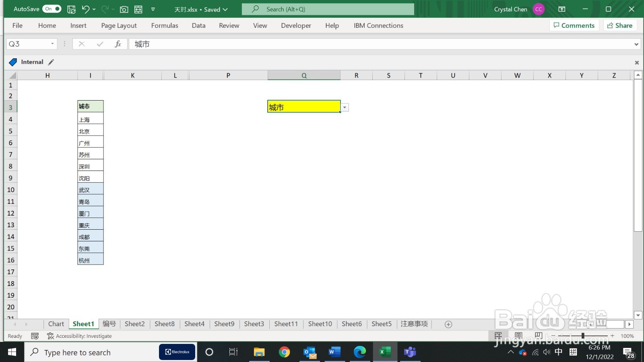Click the Save icon in the title bar

point(71,9)
